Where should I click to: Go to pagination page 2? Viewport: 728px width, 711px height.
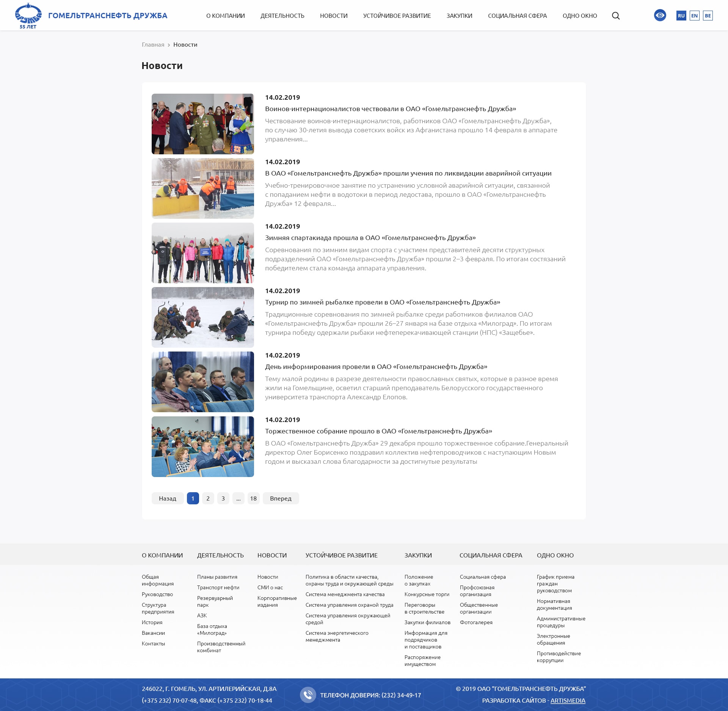tap(208, 498)
